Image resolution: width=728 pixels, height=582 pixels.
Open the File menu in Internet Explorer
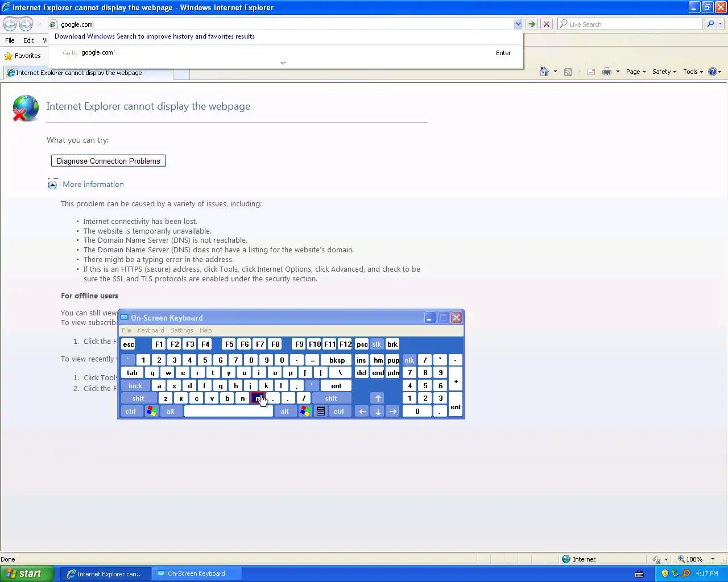click(10, 40)
